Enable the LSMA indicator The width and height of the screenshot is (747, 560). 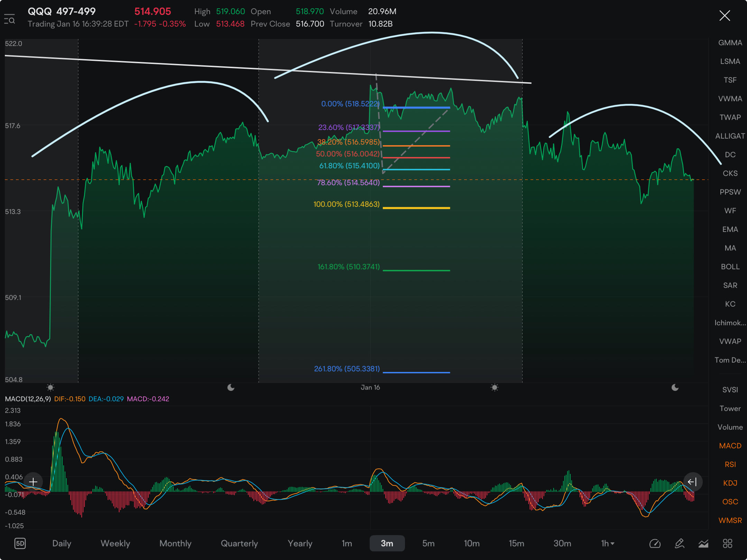730,61
